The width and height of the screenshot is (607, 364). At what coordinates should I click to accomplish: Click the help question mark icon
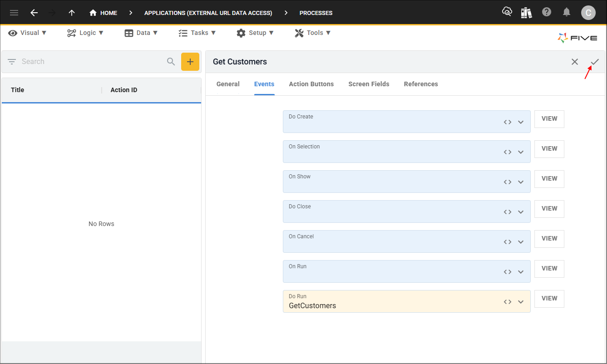(x=547, y=12)
